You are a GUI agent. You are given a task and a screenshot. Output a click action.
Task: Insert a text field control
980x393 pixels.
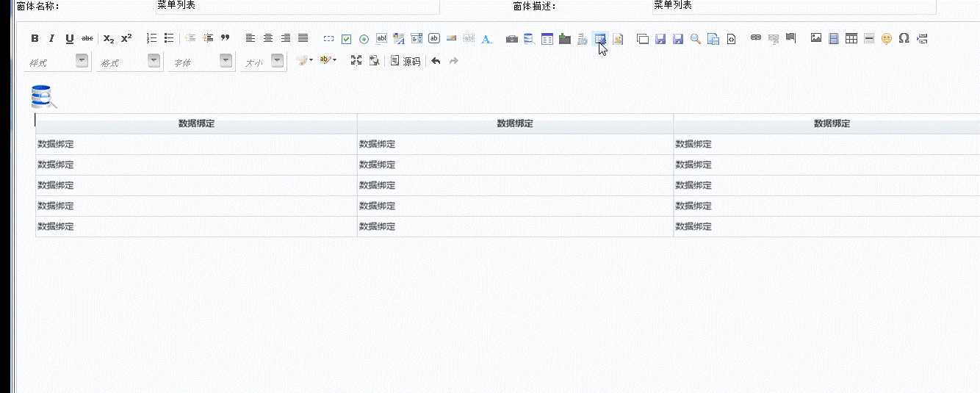click(x=381, y=38)
